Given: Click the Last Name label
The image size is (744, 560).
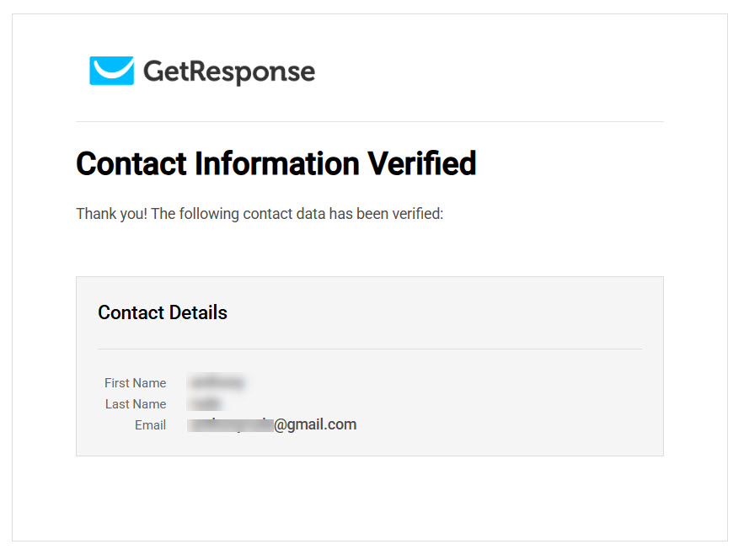Looking at the screenshot, I should [136, 404].
